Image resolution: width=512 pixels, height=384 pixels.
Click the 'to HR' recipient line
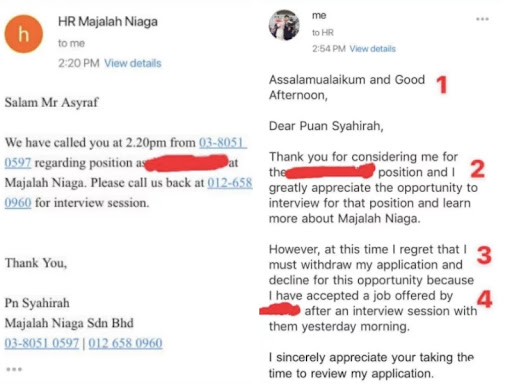coord(323,33)
